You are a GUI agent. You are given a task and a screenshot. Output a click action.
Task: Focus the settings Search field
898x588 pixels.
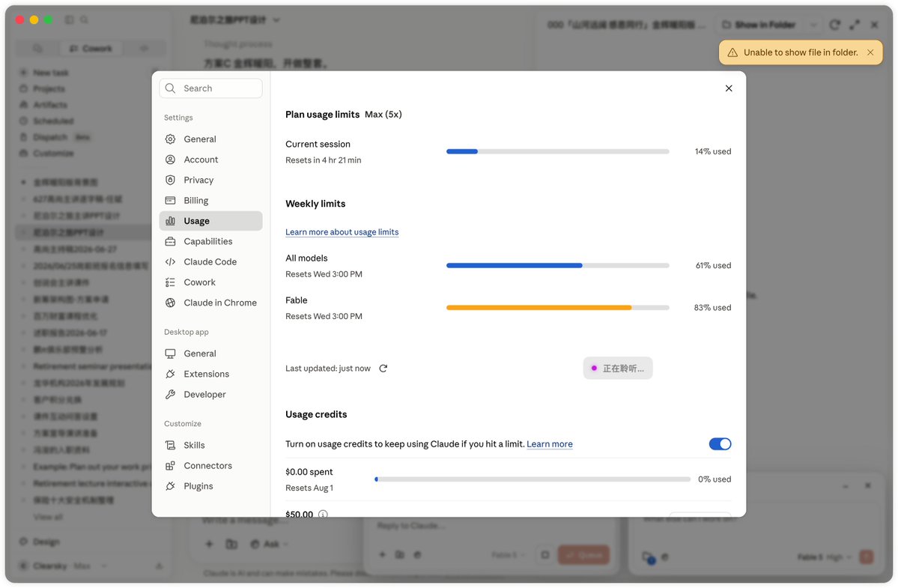[x=210, y=88]
